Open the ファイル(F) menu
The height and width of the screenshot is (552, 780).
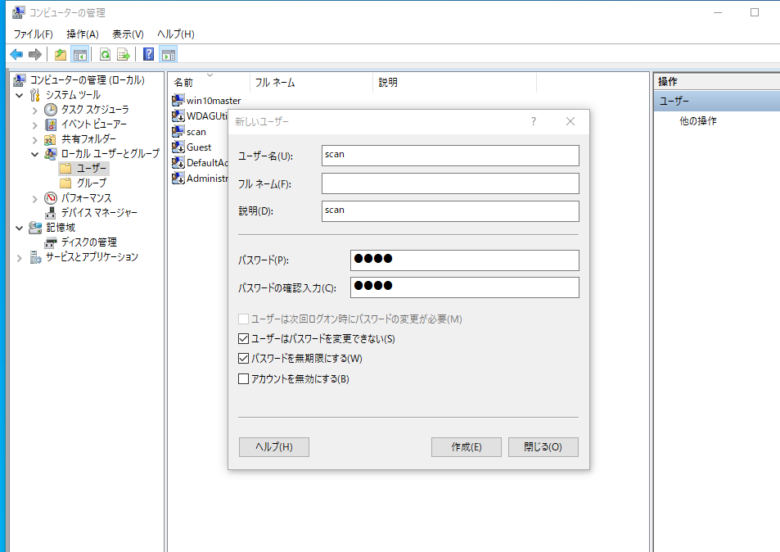(33, 34)
